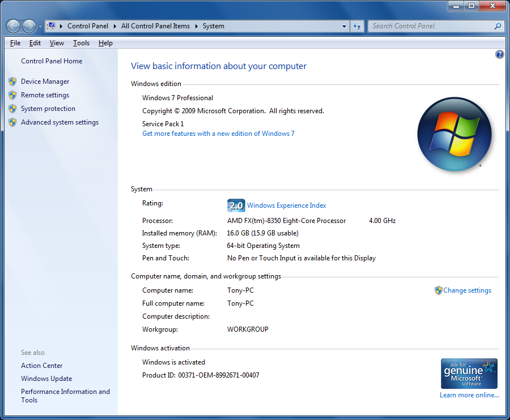Viewport: 510px width, 420px height.
Task: Click Change settings for computer name
Action: 467,290
